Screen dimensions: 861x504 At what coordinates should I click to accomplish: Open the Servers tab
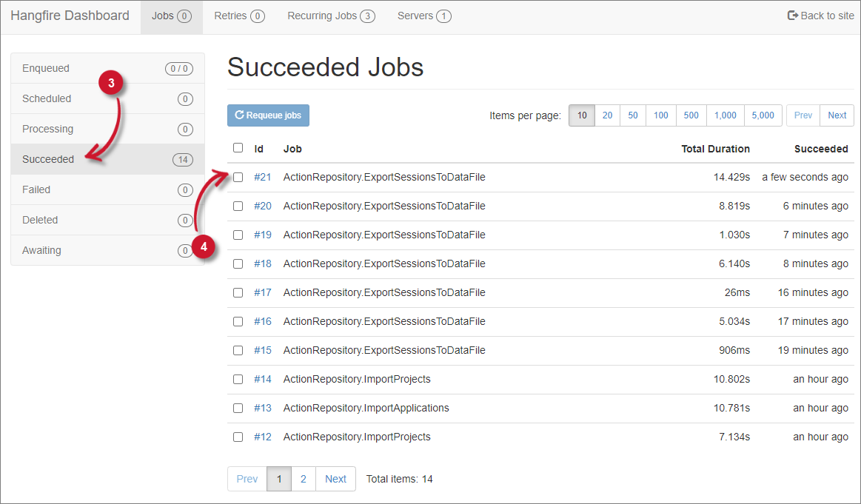click(x=423, y=15)
